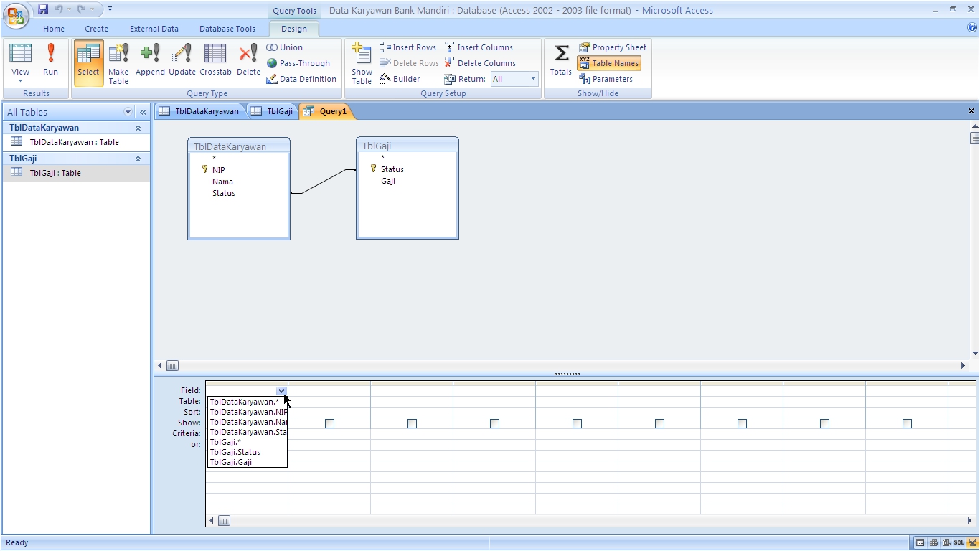Viewport: 980px width, 551px height.
Task: Close the Field dropdown arrow in the grid
Action: (x=281, y=391)
